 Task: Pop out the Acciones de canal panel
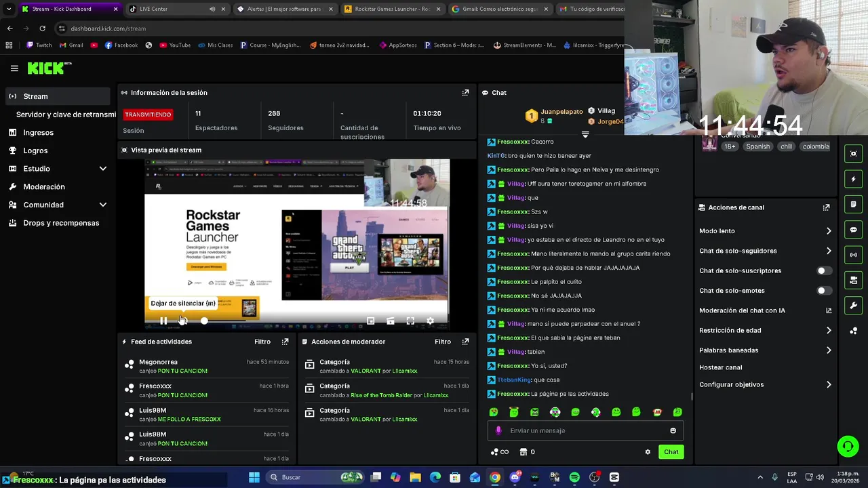tap(826, 207)
